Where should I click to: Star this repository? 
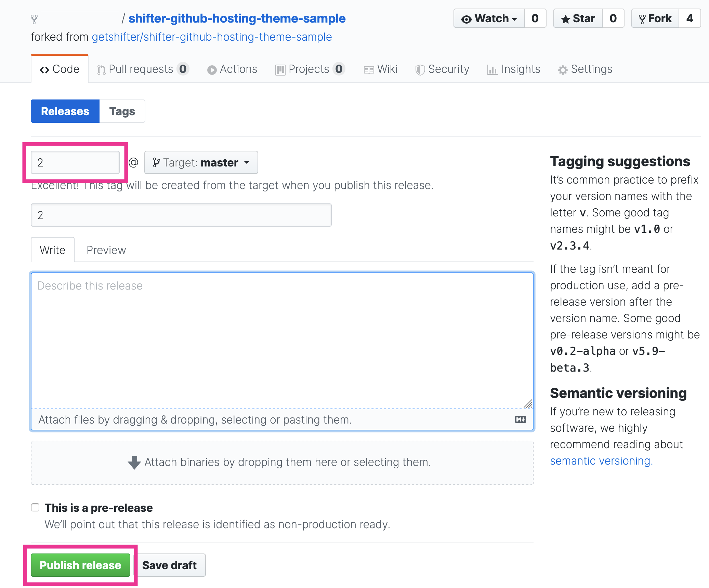coord(578,18)
